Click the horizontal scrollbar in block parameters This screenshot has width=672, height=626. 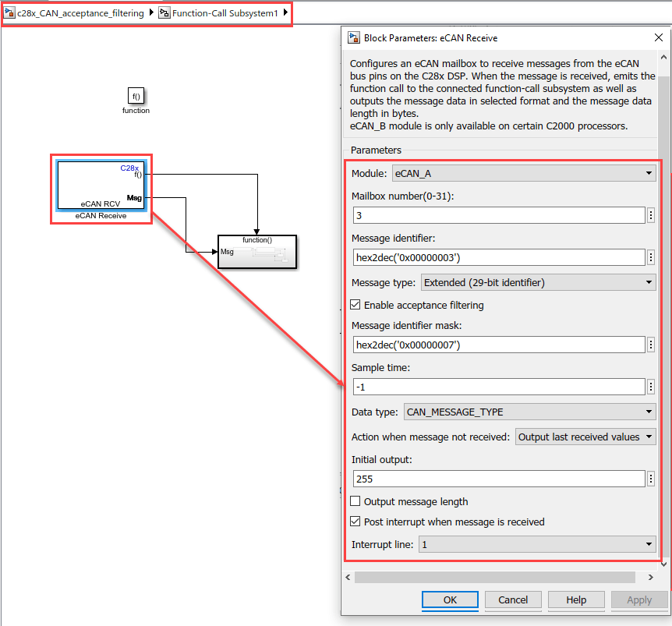[499, 578]
